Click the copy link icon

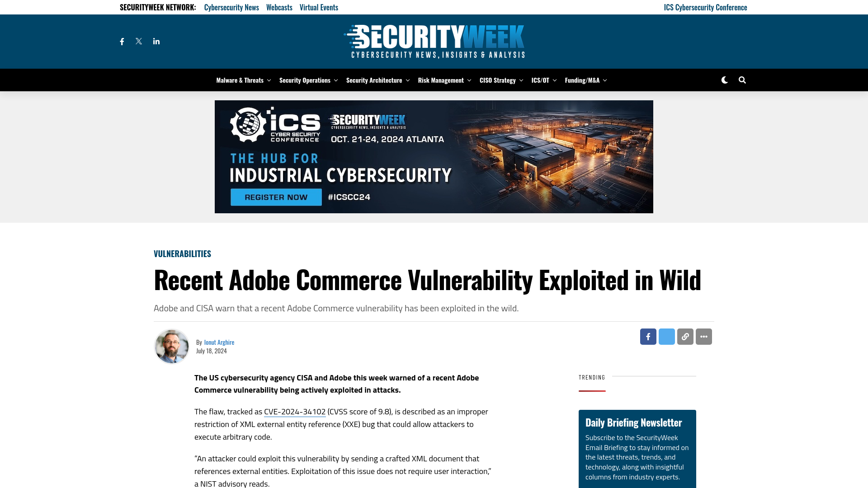[685, 336]
